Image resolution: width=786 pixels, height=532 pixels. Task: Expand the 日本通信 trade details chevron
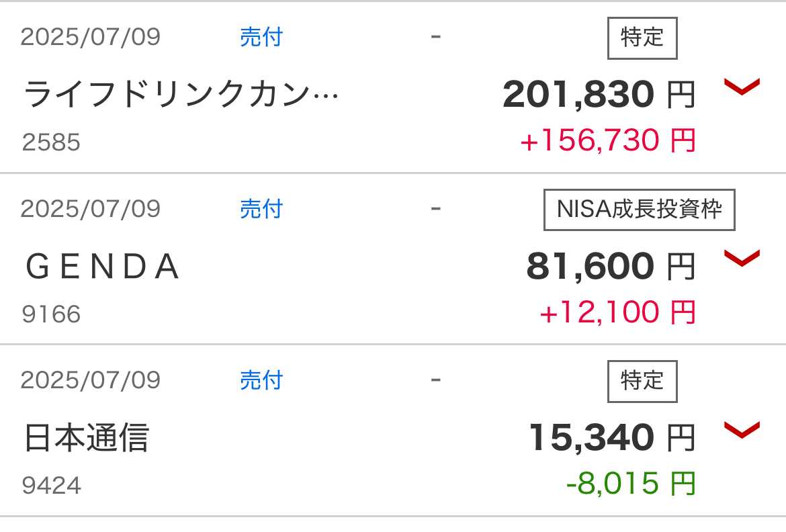click(742, 430)
